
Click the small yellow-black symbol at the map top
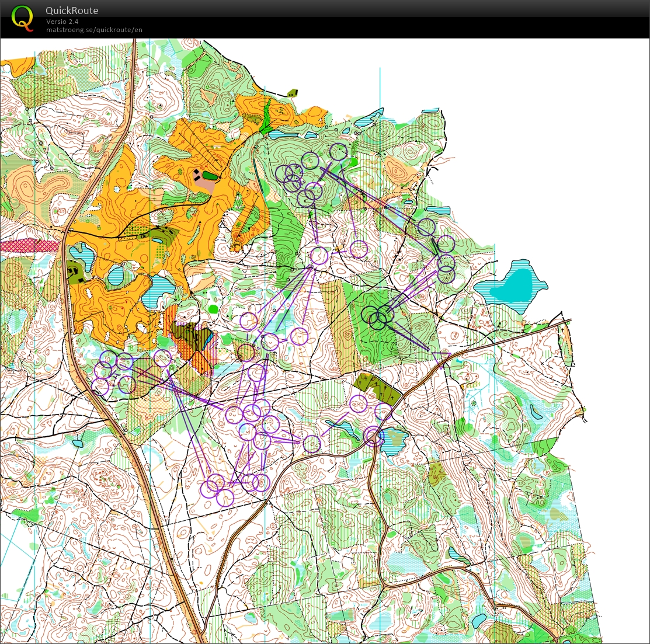pos(293,93)
